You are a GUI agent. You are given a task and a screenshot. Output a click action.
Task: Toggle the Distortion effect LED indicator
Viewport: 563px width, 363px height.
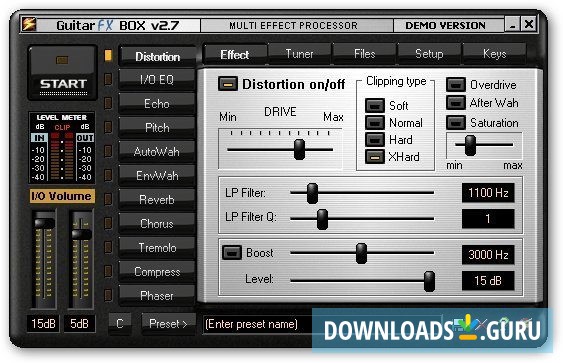tap(108, 55)
